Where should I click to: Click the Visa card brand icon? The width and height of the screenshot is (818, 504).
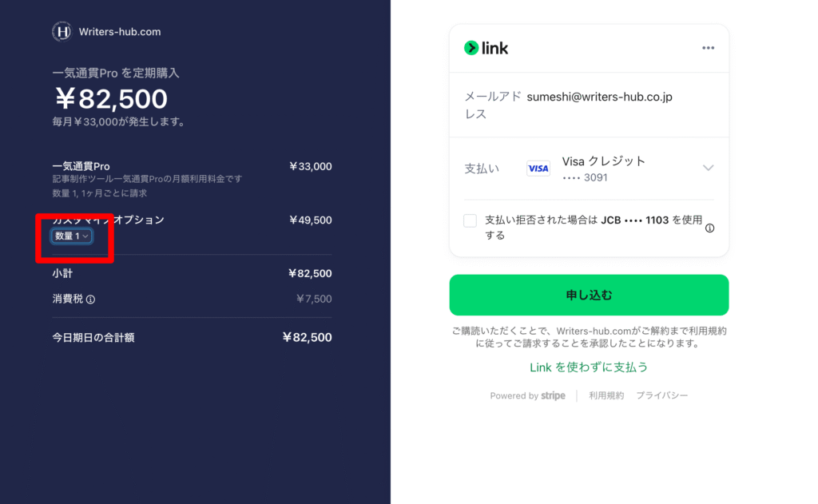point(538,169)
